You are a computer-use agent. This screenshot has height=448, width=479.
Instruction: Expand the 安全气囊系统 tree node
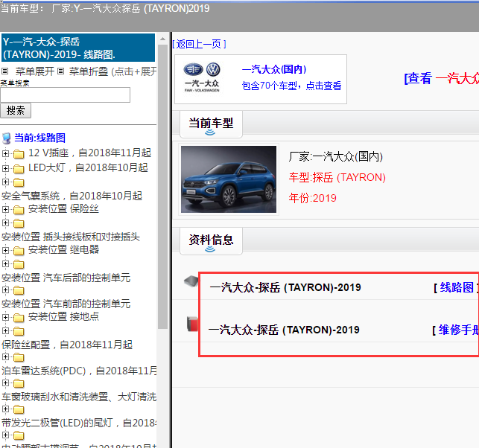click(x=5, y=182)
